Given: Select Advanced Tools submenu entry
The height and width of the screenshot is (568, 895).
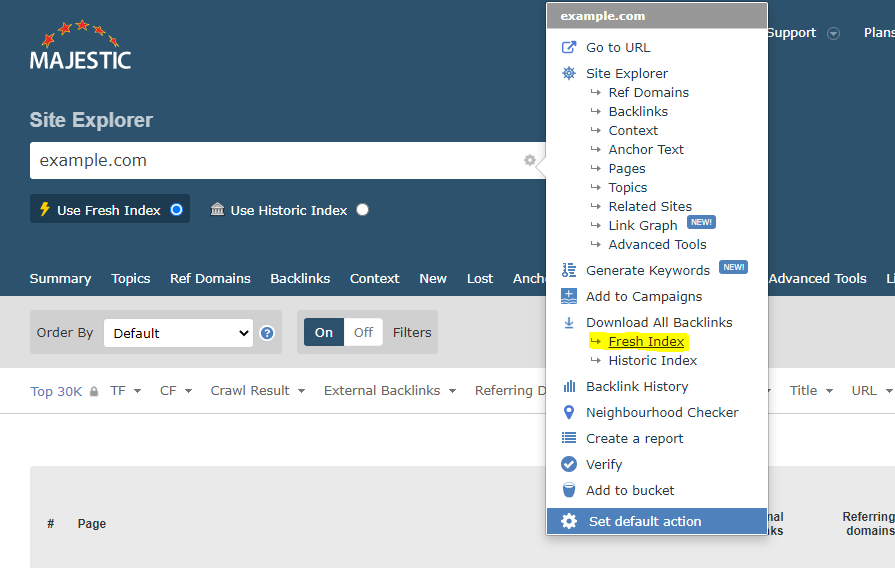Looking at the screenshot, I should (658, 244).
